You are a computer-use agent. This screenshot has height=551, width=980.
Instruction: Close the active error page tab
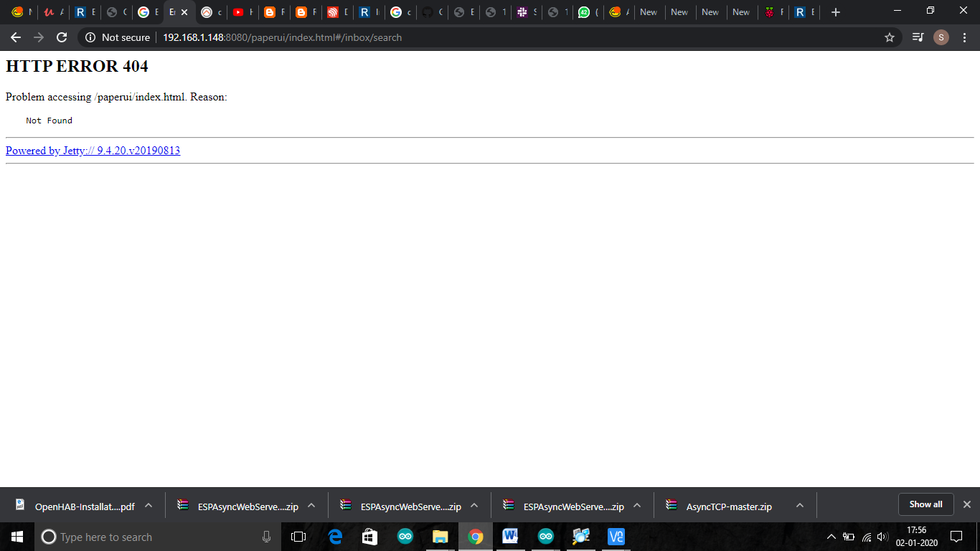[x=184, y=12]
